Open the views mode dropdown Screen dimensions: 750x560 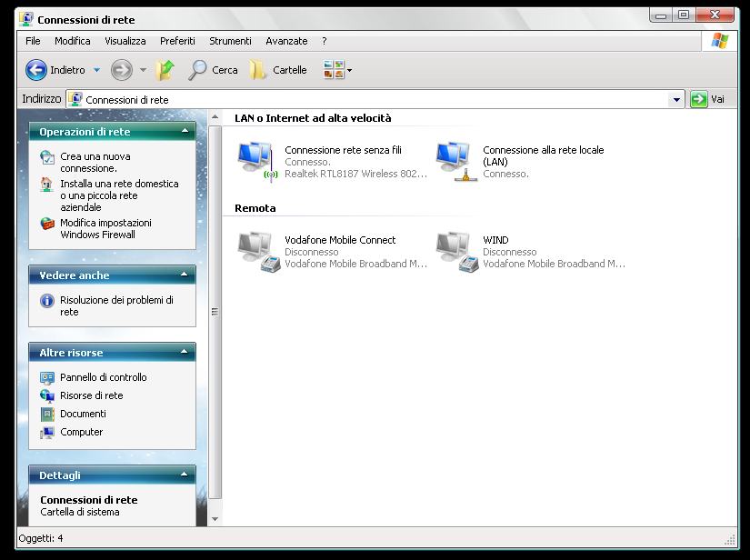(349, 70)
